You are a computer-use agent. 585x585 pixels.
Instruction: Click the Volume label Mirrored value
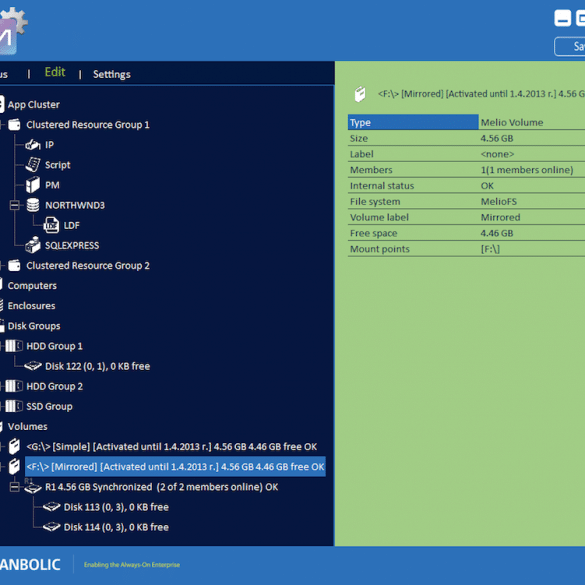[500, 217]
